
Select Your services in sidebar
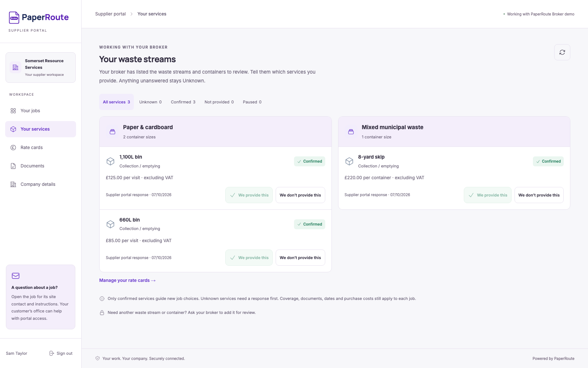40,129
